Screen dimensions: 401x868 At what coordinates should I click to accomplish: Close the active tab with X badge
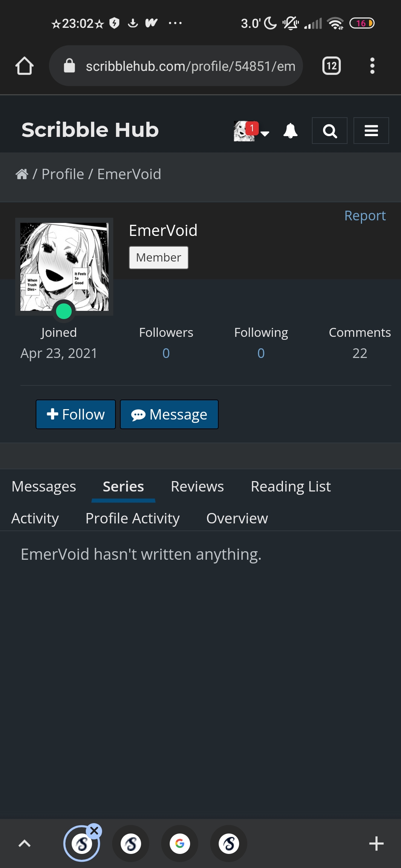tap(94, 831)
